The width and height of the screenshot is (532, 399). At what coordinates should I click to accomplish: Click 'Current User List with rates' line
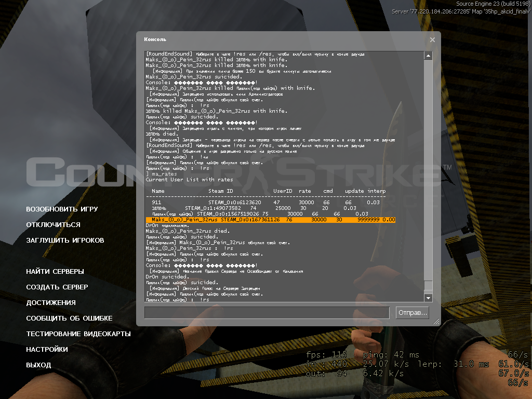point(189,179)
